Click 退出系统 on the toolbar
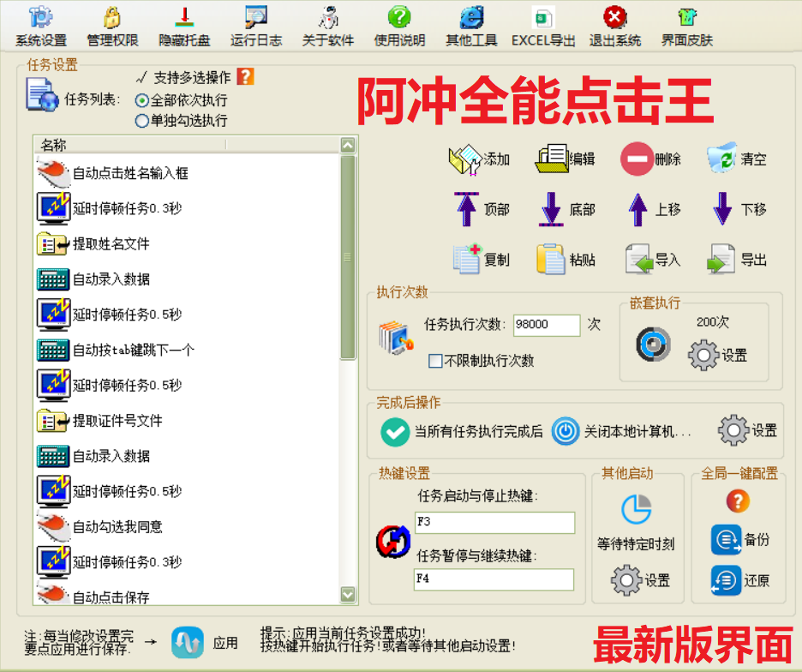The image size is (802, 672). point(614,26)
